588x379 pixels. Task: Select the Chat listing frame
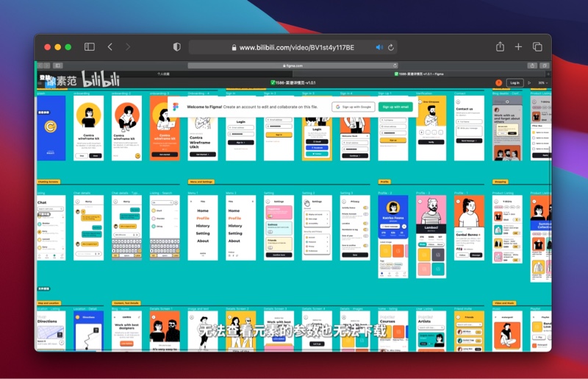pyautogui.click(x=51, y=227)
